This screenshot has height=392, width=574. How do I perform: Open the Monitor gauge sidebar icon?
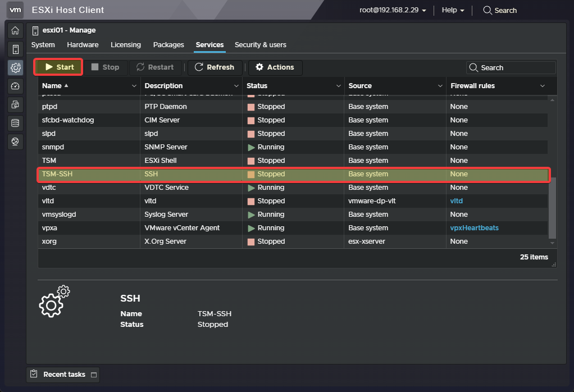(15, 86)
